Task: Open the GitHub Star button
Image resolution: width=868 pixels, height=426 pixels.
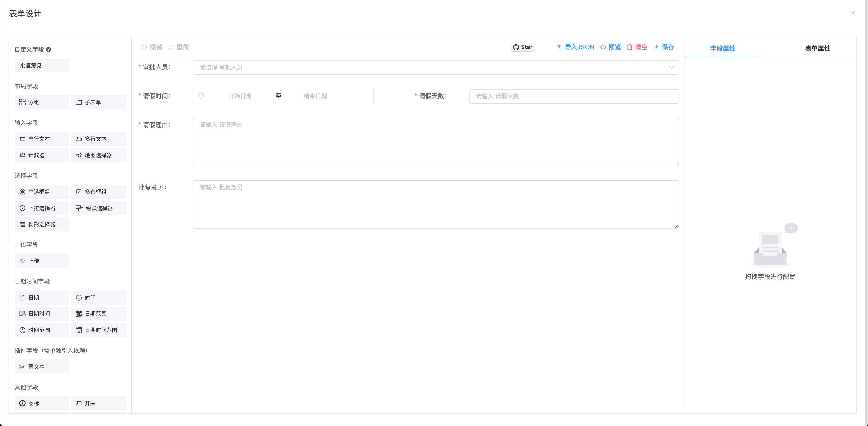Action: tap(523, 47)
